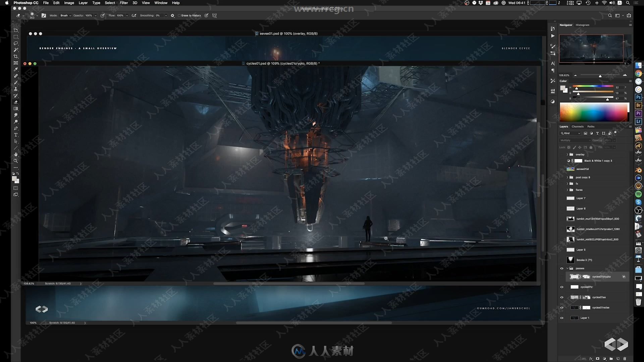The height and width of the screenshot is (362, 644).
Task: Hide the passes group
Action: (x=562, y=268)
